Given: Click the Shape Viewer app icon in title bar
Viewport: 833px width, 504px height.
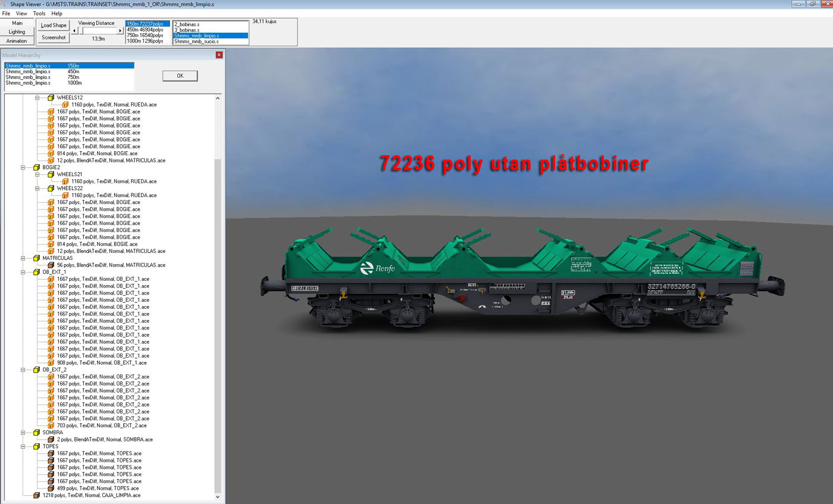Looking at the screenshot, I should [5, 4].
